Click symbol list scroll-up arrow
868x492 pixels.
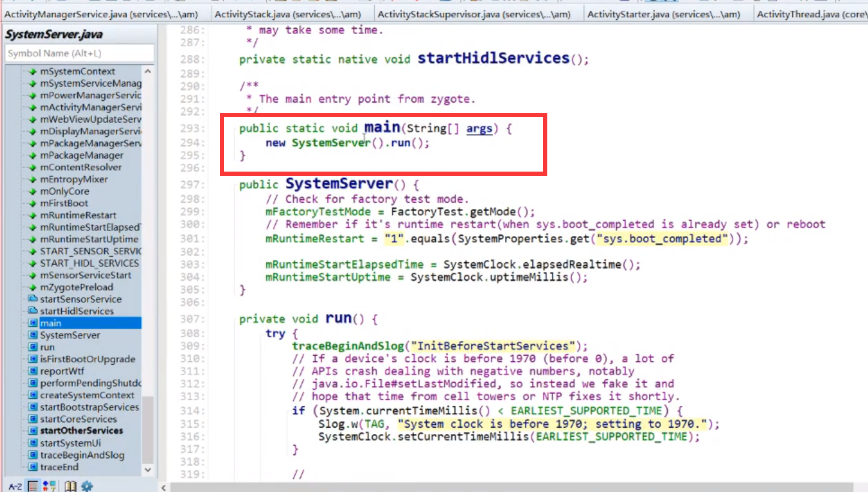[x=148, y=71]
